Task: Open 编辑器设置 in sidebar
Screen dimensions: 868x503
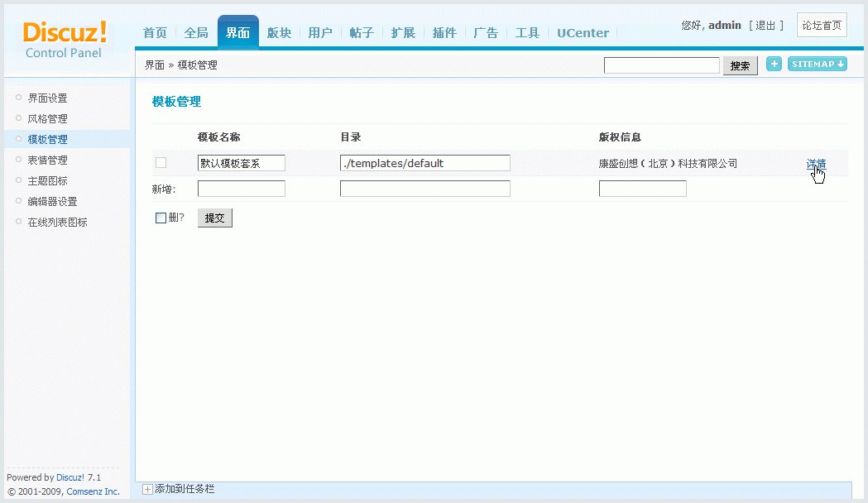Action: [53, 201]
